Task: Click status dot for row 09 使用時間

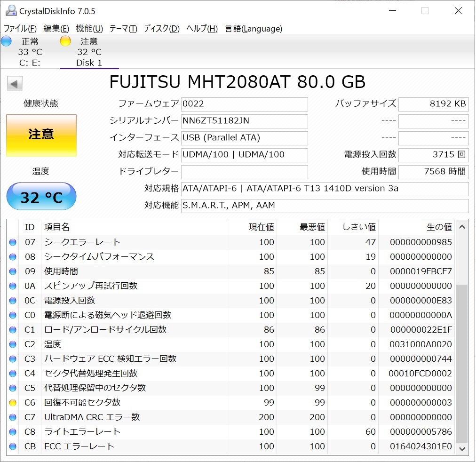Action: pyautogui.click(x=13, y=271)
